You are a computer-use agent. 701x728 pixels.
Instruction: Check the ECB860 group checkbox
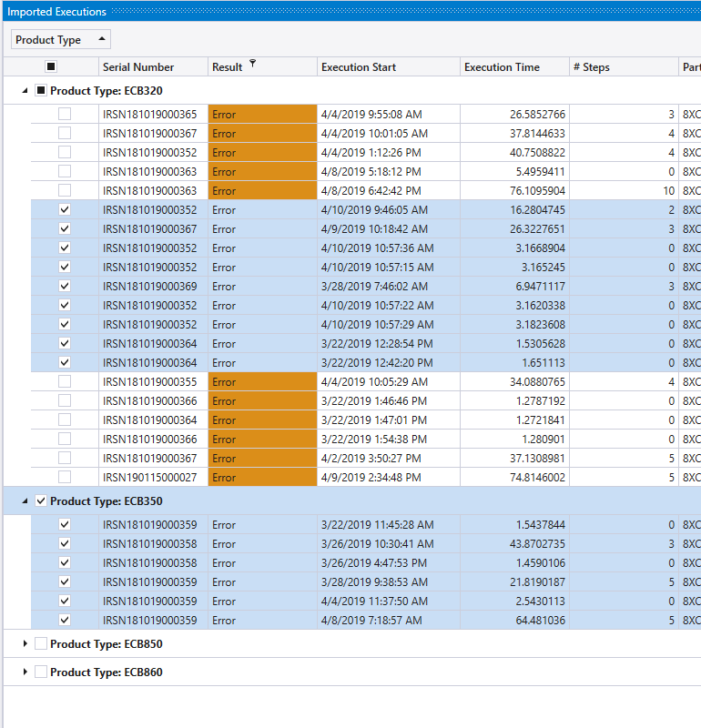41,672
